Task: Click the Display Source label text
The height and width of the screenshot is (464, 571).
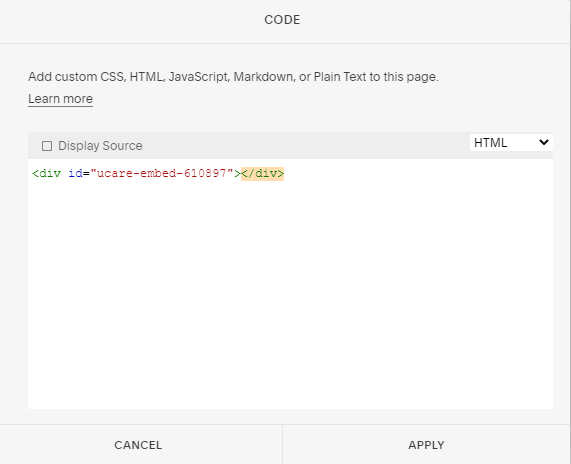Action: pyautogui.click(x=100, y=146)
